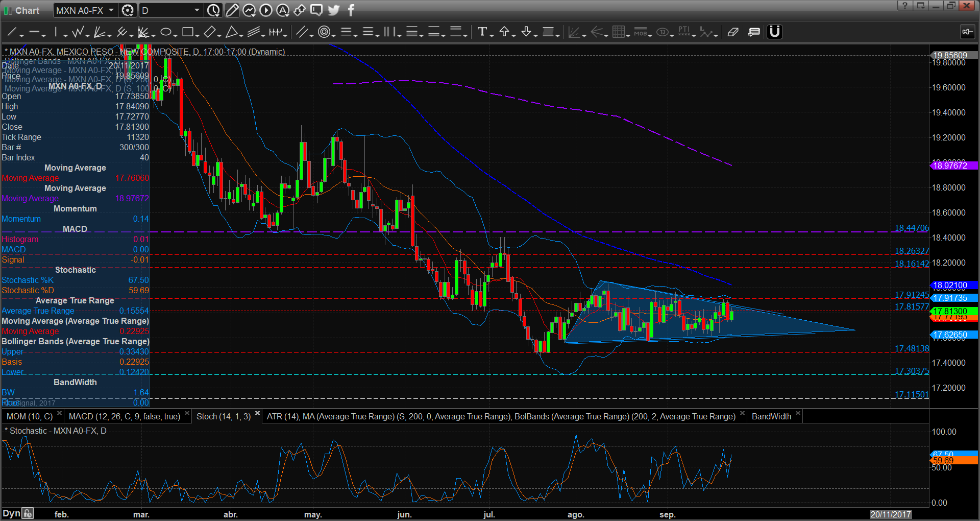Select the rectangle drawing tool

(187, 32)
